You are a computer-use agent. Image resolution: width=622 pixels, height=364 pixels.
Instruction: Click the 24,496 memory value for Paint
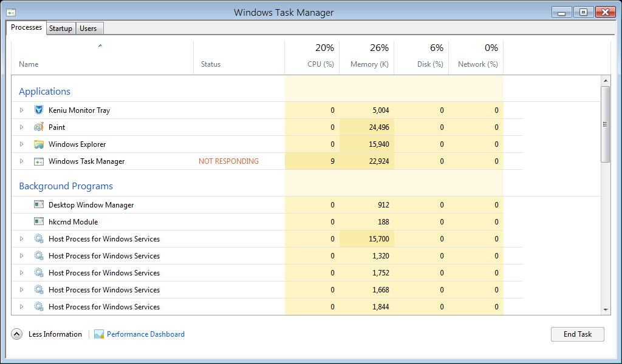379,127
